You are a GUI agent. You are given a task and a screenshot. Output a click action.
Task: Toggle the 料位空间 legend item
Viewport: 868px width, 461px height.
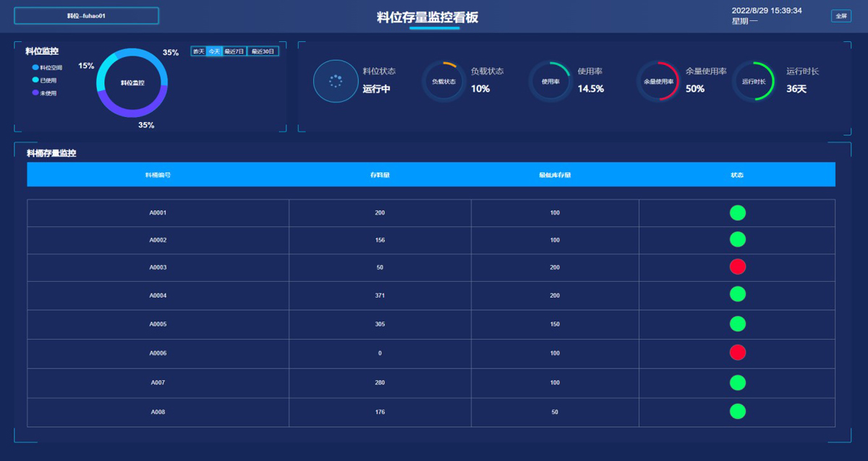click(48, 67)
